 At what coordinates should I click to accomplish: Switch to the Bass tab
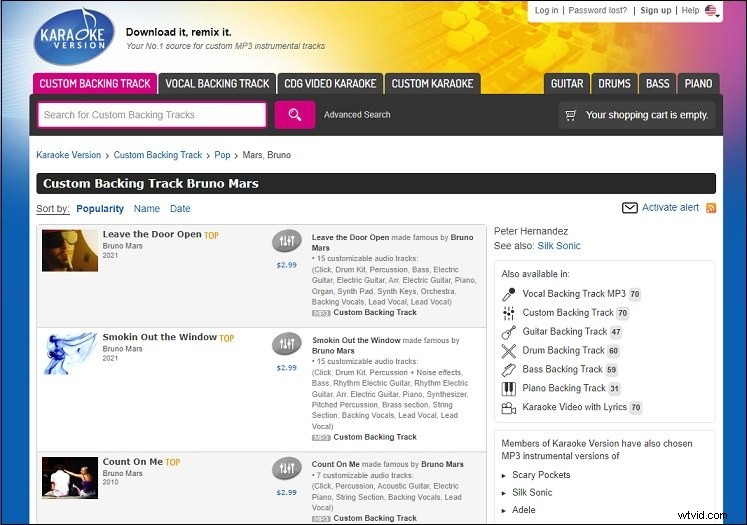[x=657, y=84]
